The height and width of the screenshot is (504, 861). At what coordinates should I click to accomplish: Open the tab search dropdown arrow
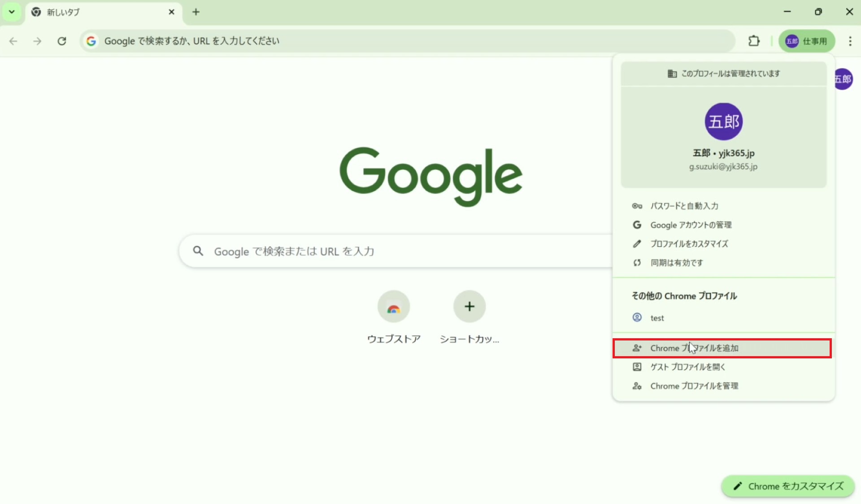tap(12, 12)
